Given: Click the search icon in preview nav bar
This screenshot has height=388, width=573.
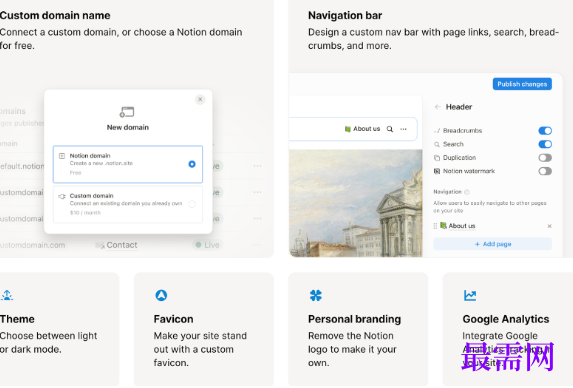Looking at the screenshot, I should (x=390, y=129).
